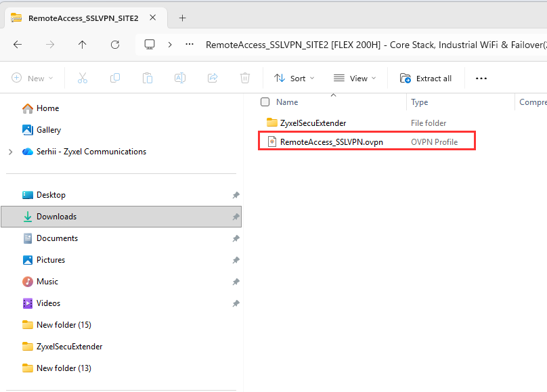547x392 pixels.
Task: Click the ZyxelSecuExtender folder icon in file list
Action: [x=271, y=123]
